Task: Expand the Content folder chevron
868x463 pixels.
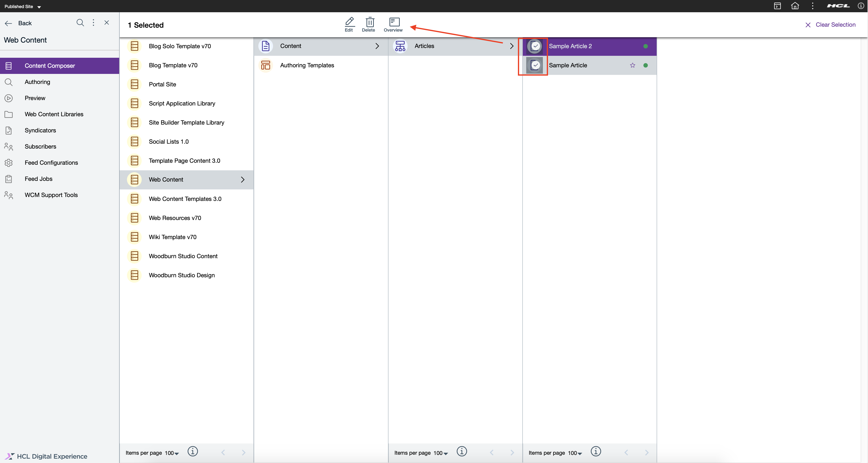Action: tap(377, 46)
